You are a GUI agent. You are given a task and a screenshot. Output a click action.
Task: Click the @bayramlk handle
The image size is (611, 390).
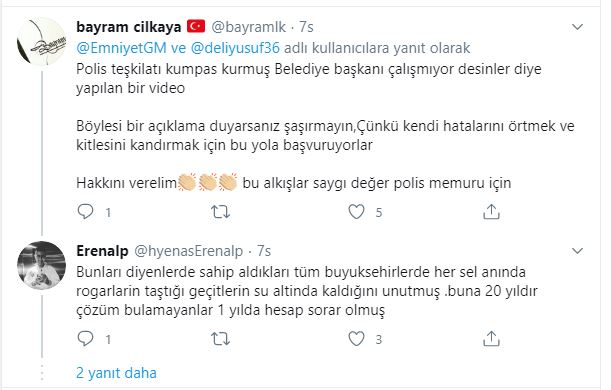coord(249,27)
